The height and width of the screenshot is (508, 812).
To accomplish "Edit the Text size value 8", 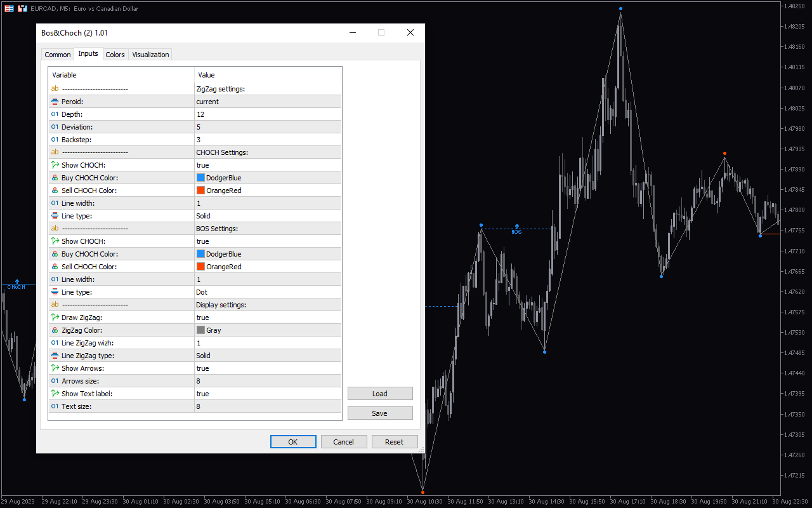I will click(268, 406).
